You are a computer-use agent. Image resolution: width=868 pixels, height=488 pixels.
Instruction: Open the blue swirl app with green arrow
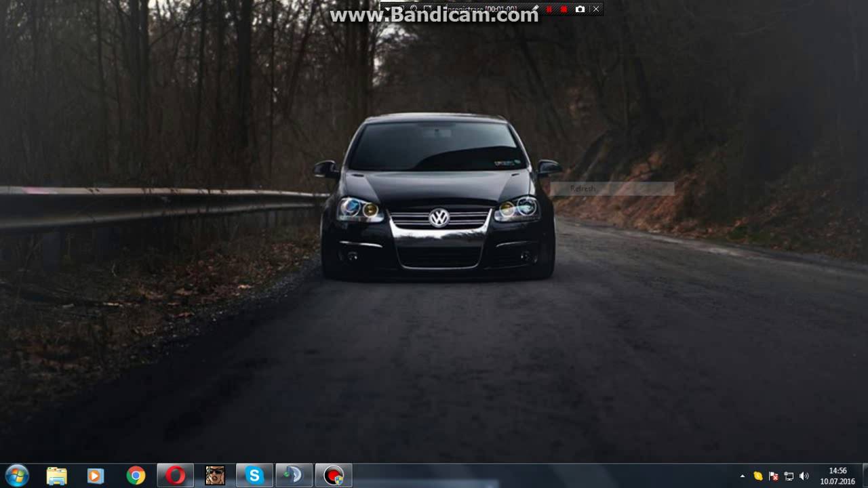point(294,476)
